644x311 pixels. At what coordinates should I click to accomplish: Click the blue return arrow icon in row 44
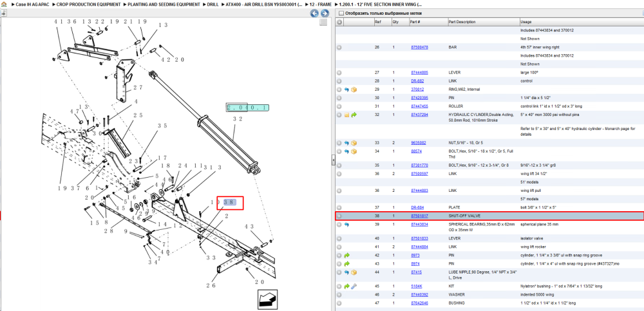346,272
